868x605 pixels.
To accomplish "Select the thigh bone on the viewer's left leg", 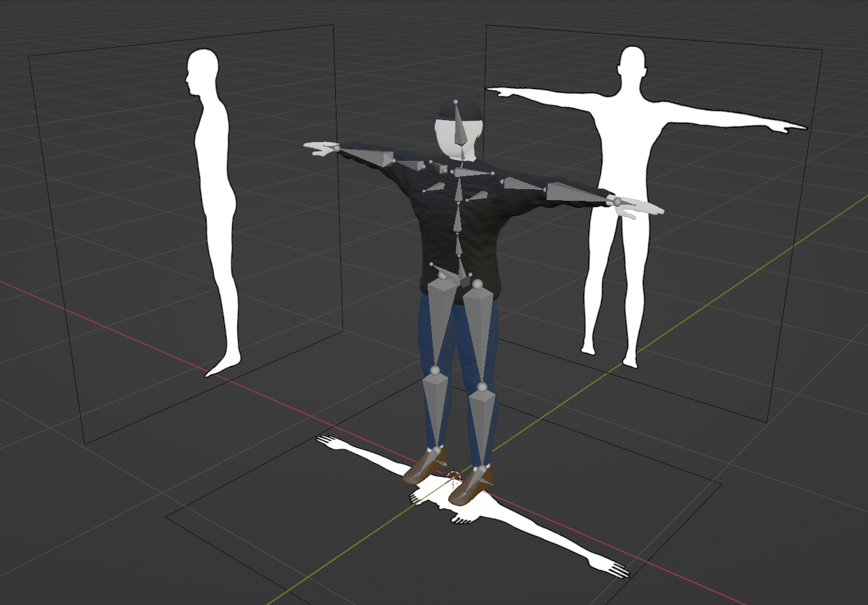I will pyautogui.click(x=439, y=323).
